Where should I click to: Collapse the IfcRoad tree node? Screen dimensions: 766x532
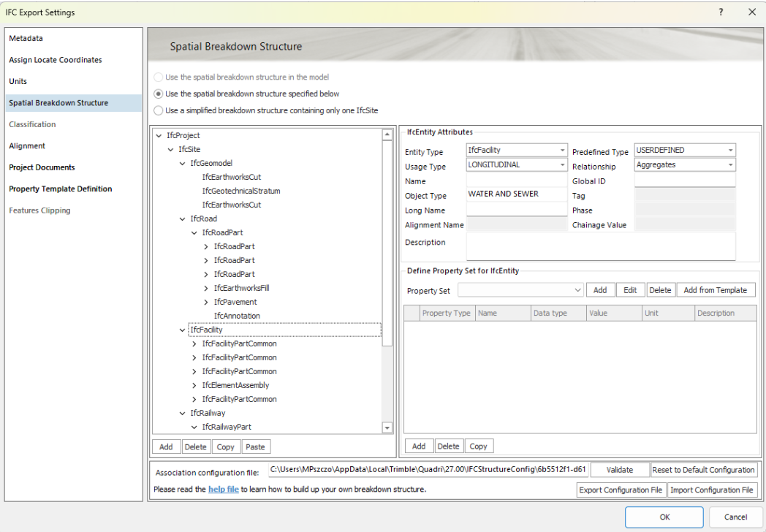coord(182,218)
